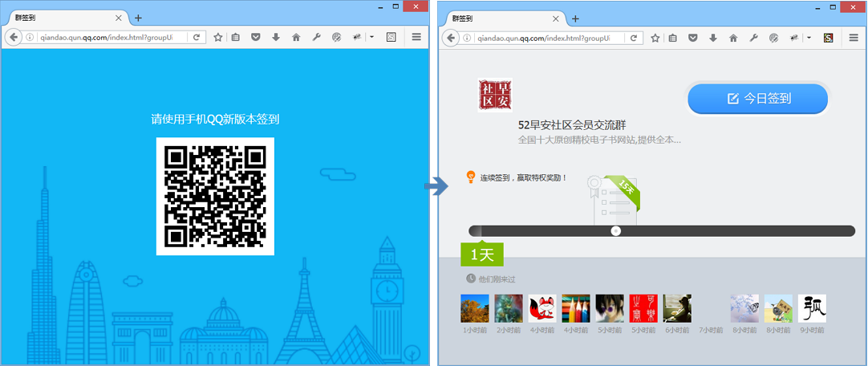Open the hamburger menu in the left window

coord(416,37)
